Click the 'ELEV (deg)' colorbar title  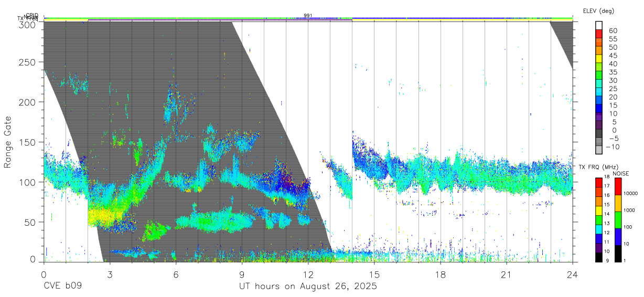(598, 11)
